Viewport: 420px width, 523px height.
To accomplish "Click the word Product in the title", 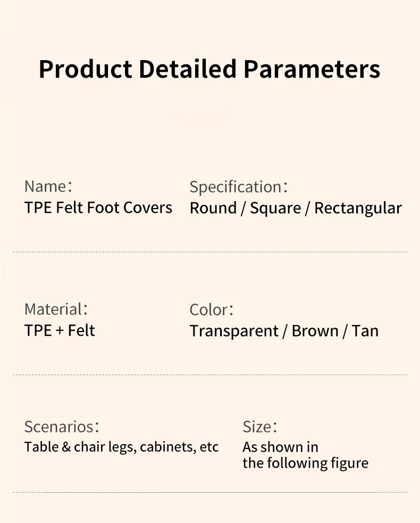I will pyautogui.click(x=86, y=69).
